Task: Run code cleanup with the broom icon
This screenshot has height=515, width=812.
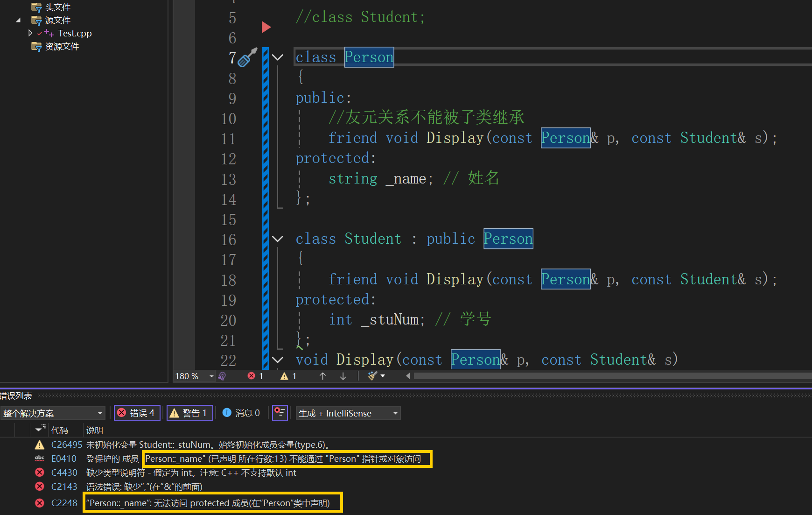Action: coord(372,376)
